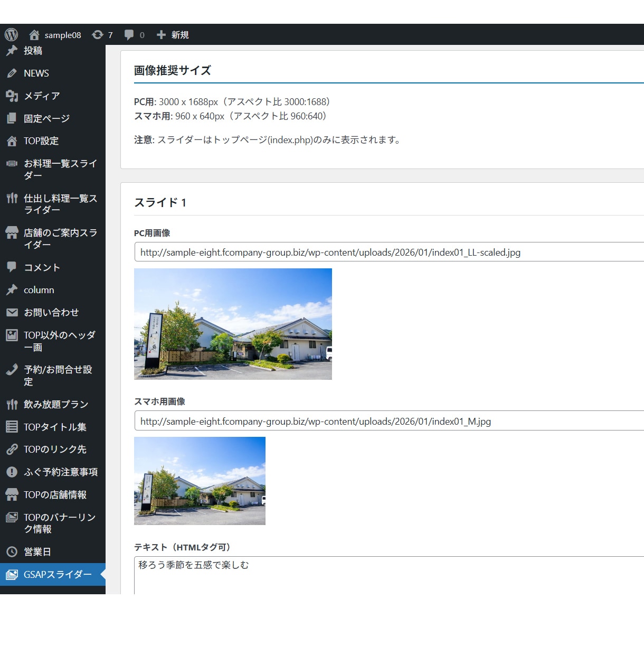644x655 pixels.
Task: Click the PC用画像 URL input field
Action: [x=389, y=252]
